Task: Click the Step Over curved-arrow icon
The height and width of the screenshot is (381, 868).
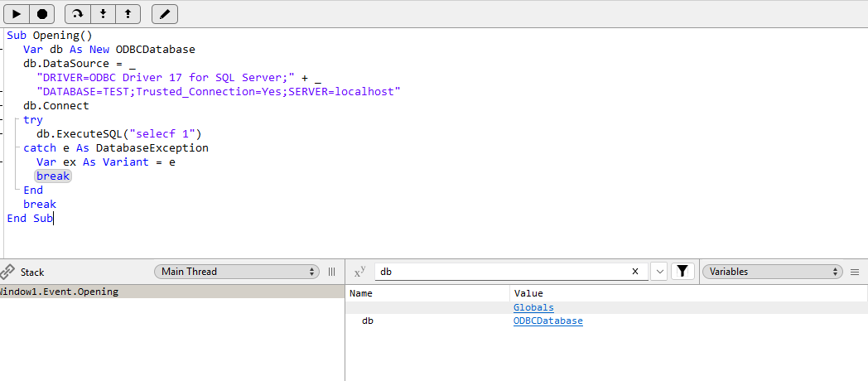Action: coord(78,14)
